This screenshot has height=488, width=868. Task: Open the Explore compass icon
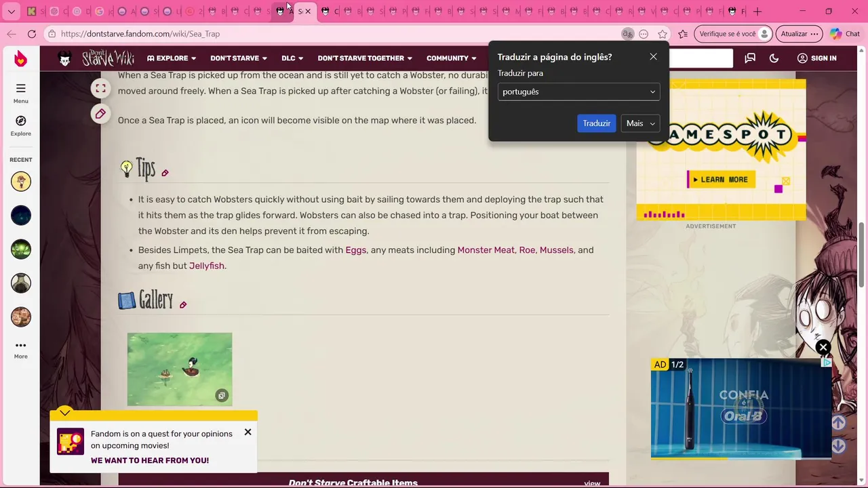pyautogui.click(x=20, y=125)
